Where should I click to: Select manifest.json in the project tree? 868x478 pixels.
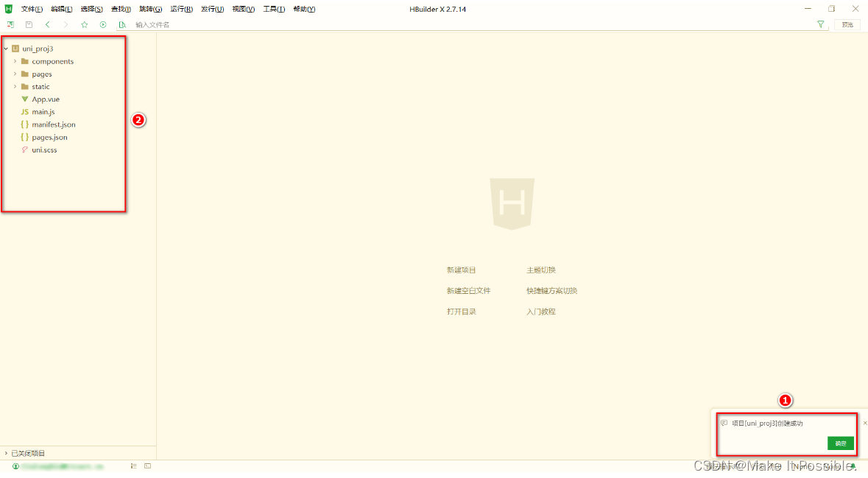click(x=54, y=124)
